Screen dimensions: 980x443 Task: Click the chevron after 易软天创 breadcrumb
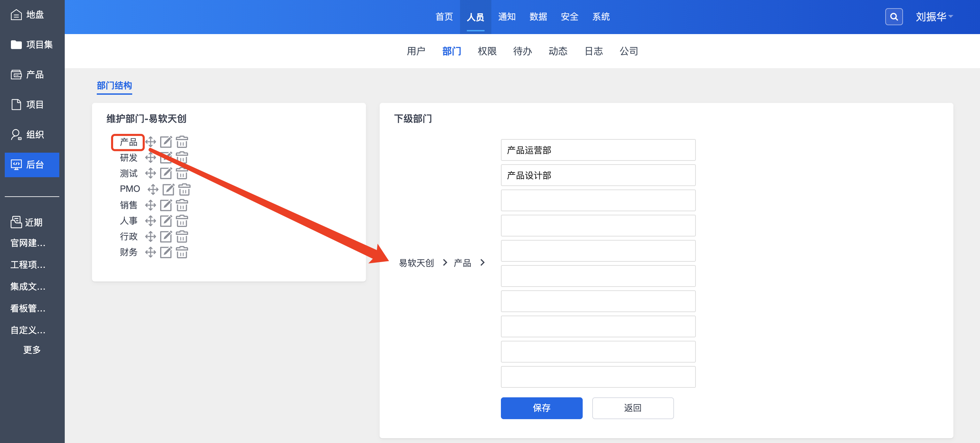(445, 263)
